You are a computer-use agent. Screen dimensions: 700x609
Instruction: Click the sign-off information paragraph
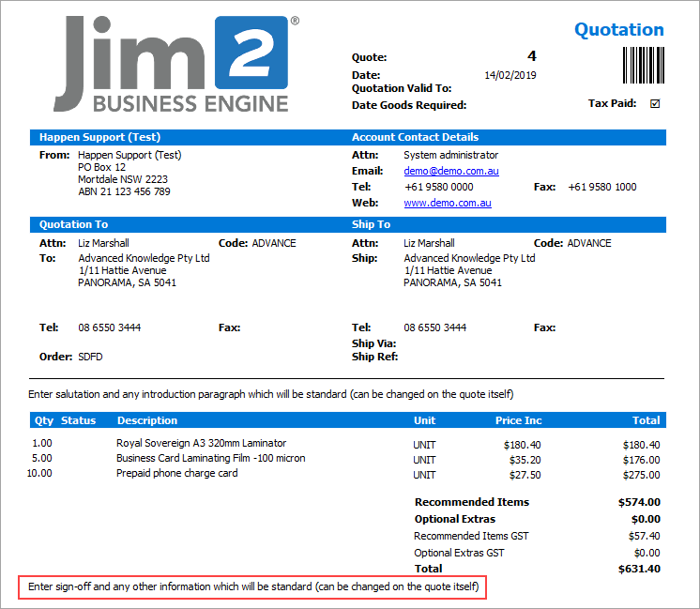pyautogui.click(x=253, y=586)
